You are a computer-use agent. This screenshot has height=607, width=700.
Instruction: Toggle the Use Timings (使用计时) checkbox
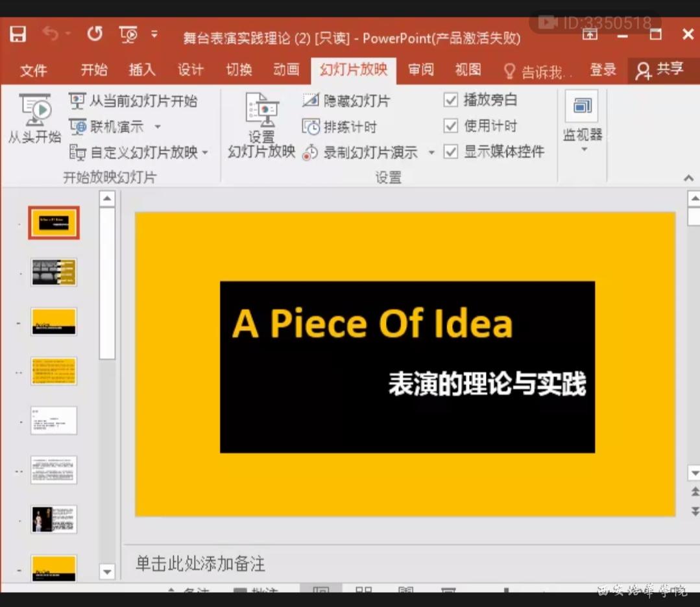point(451,126)
